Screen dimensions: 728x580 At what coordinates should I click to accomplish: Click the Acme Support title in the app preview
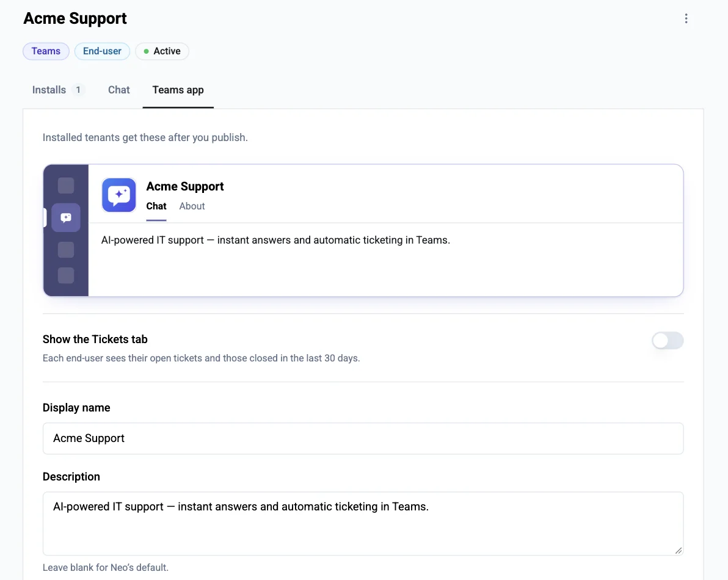(x=185, y=187)
